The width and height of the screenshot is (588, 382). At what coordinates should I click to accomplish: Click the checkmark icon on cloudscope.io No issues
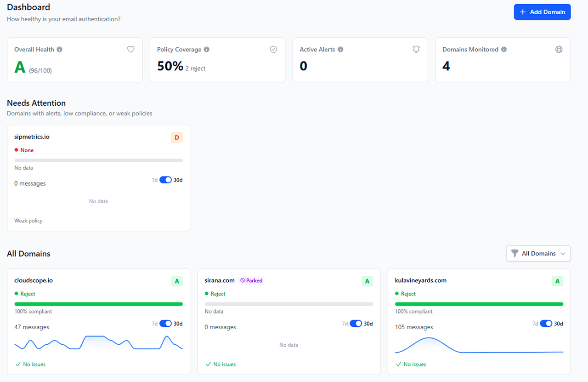[x=18, y=364]
